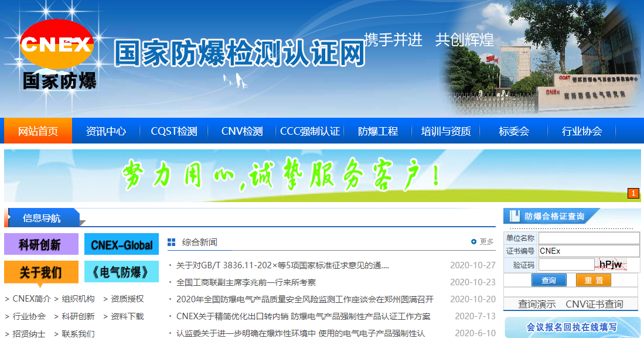Open the 组织机构 link
The height and width of the screenshot is (345, 644).
tap(78, 299)
